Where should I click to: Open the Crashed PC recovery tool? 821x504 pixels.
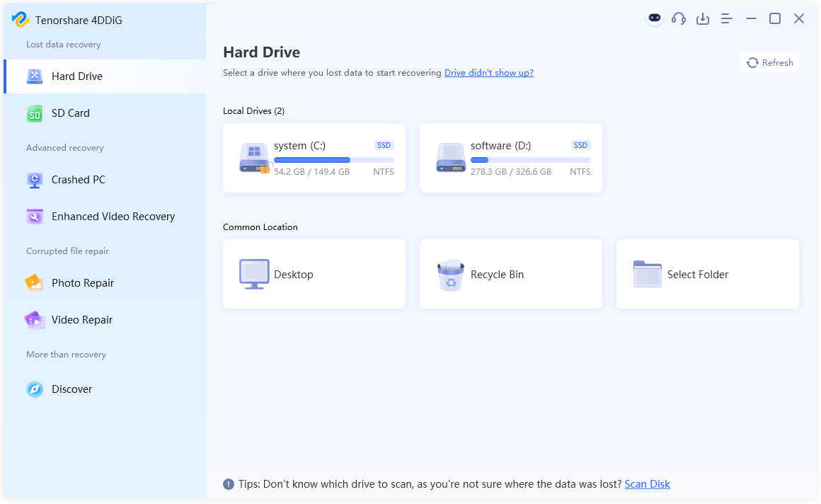[x=79, y=180]
